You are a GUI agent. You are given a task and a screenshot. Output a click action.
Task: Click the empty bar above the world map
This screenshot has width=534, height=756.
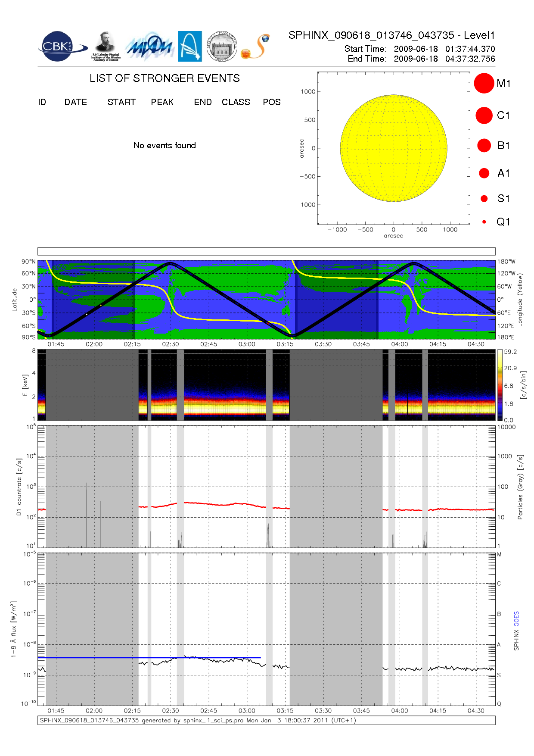[x=266, y=251]
